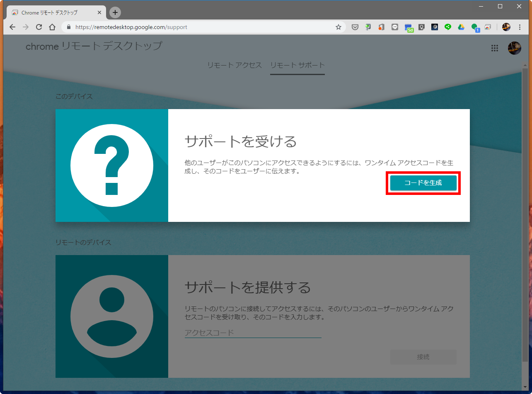Click the green share extension icon

tap(448, 27)
